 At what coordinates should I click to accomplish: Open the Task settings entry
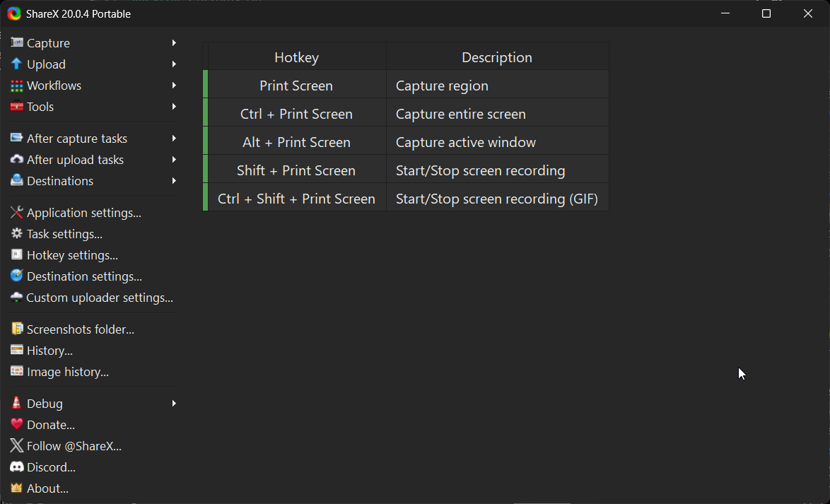coord(94,233)
